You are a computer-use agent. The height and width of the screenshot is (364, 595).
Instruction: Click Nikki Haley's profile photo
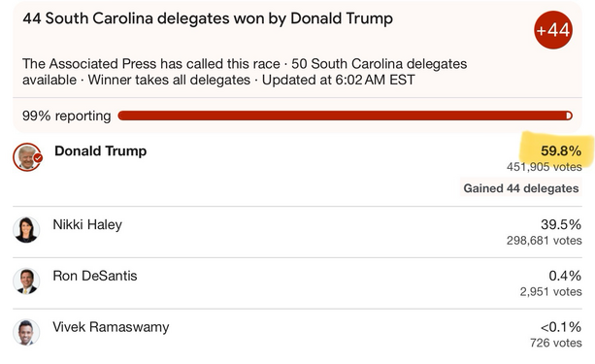click(26, 230)
